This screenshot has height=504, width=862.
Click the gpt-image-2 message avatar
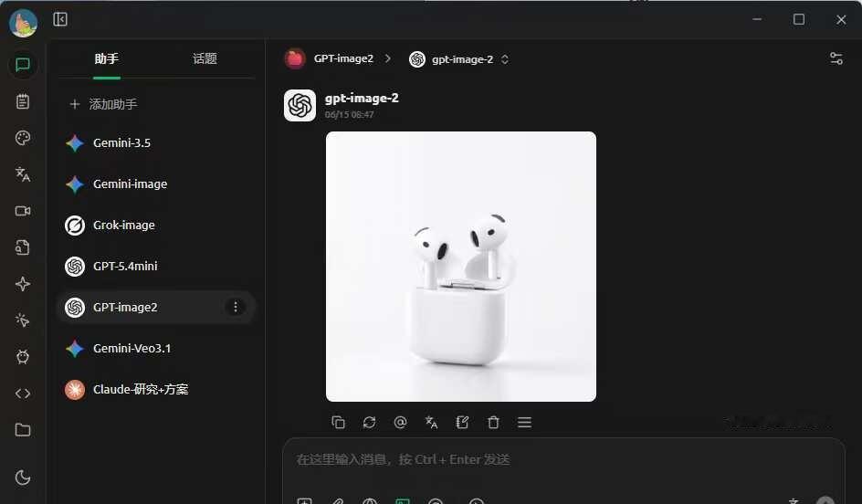coord(300,105)
